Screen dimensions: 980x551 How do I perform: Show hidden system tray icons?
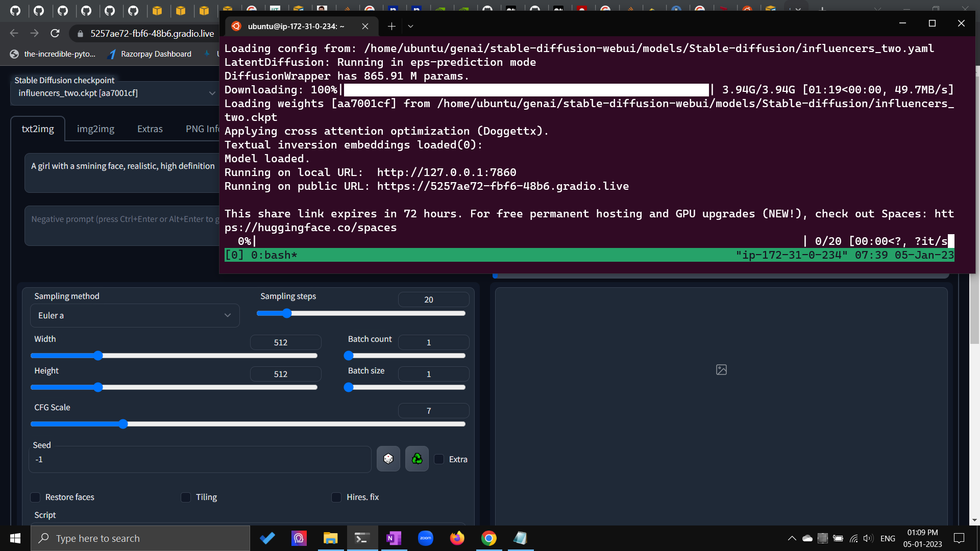tap(792, 538)
